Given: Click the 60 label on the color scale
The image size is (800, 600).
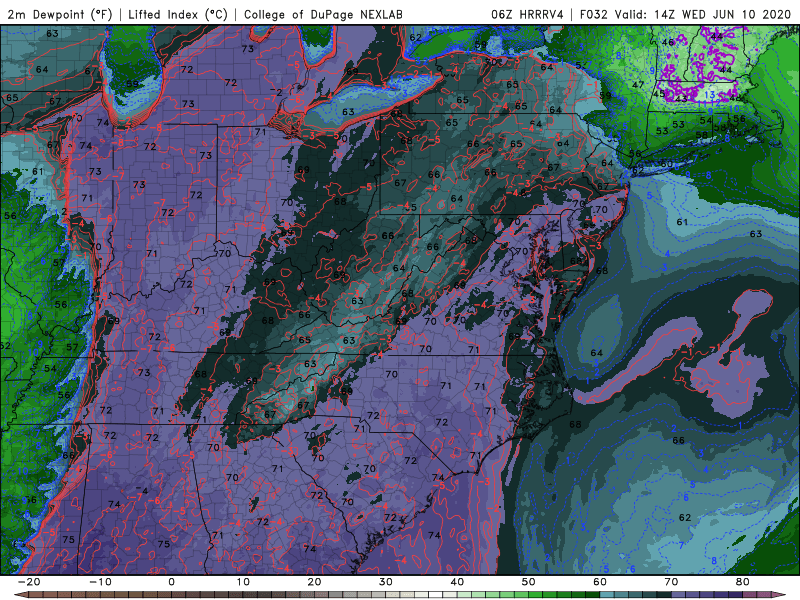Looking at the screenshot, I should [600, 582].
